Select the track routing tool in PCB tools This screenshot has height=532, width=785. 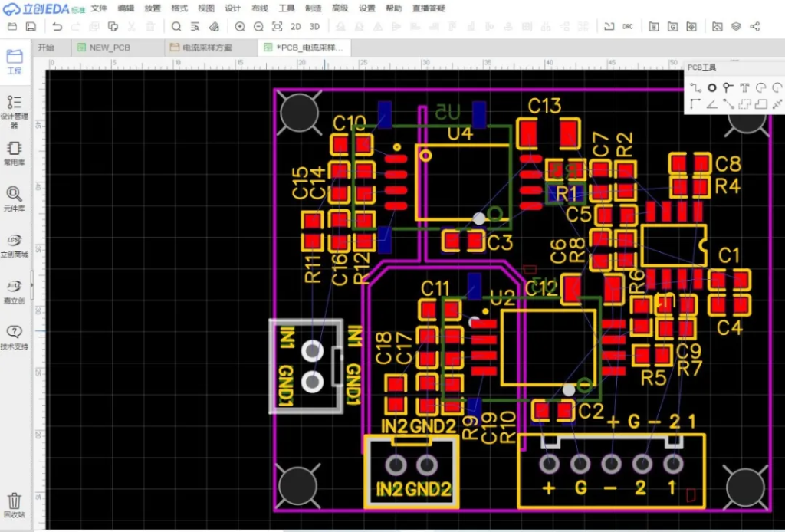[x=695, y=88]
